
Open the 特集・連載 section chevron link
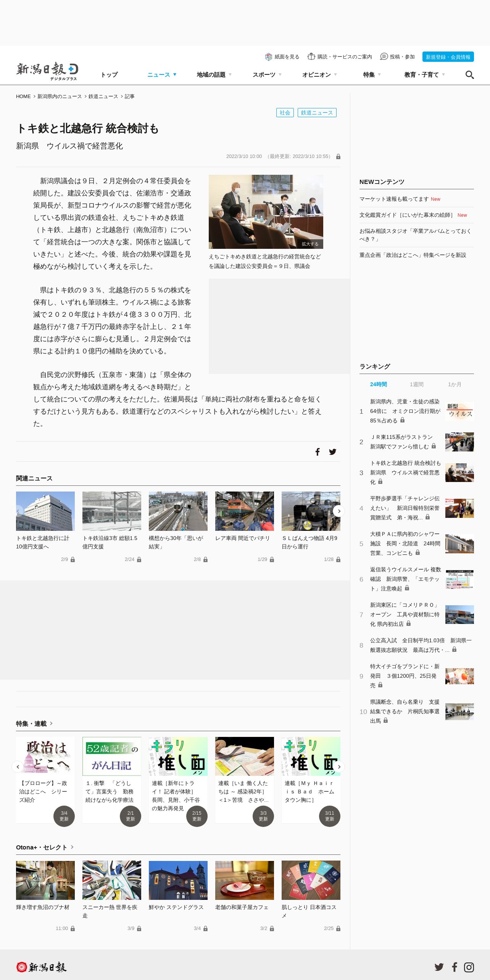click(51, 723)
